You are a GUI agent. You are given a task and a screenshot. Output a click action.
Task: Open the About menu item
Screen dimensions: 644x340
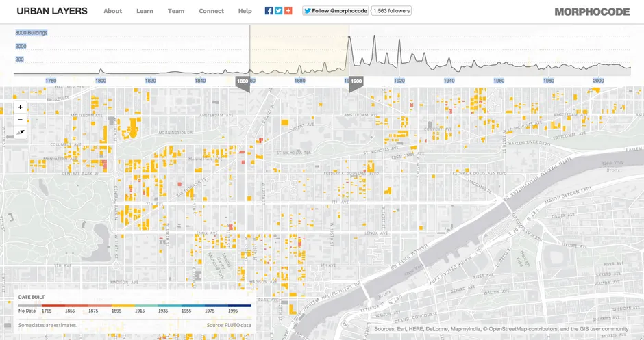[112, 11]
